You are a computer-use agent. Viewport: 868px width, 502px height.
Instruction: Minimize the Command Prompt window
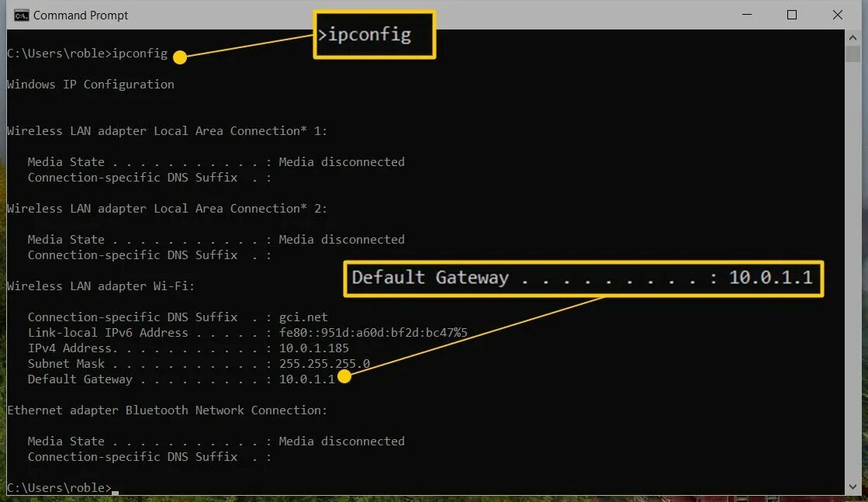(x=747, y=15)
